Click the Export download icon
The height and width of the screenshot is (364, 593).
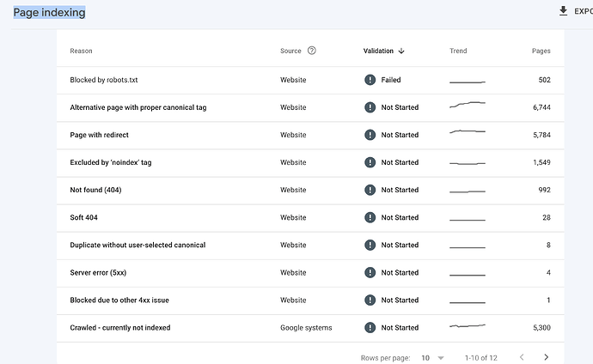(564, 11)
